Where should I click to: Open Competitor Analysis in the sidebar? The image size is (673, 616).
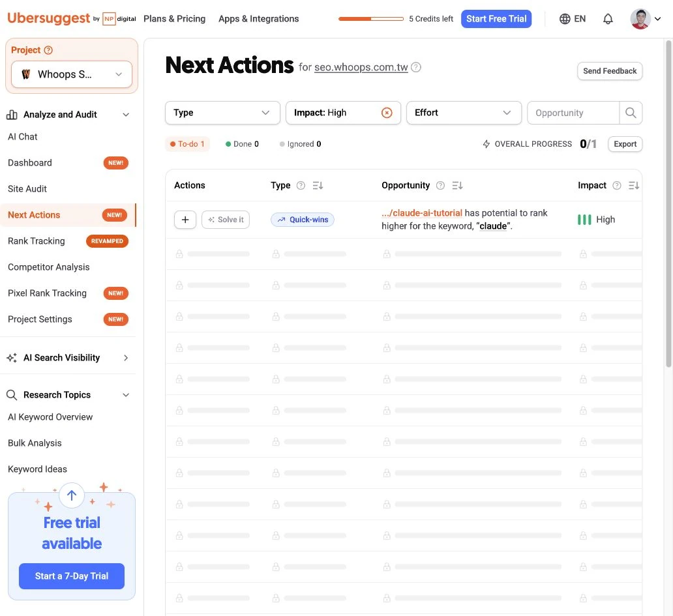48,267
